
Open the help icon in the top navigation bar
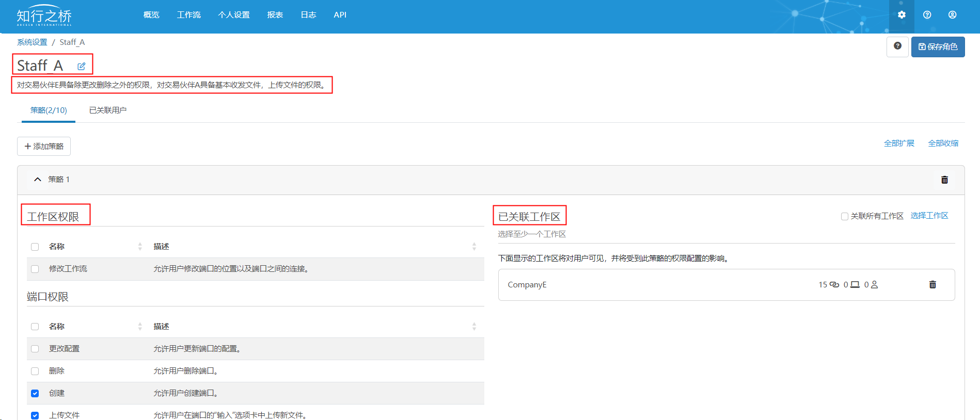(x=927, y=15)
